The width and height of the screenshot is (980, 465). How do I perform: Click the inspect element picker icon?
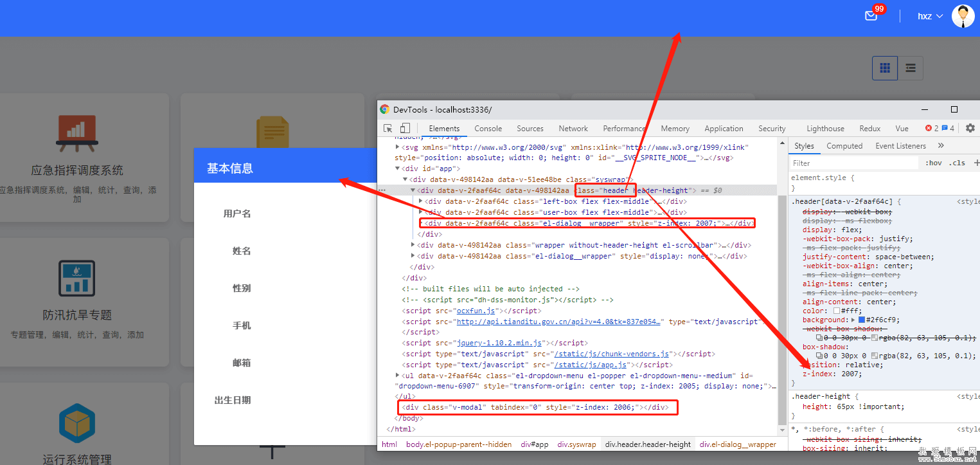388,128
